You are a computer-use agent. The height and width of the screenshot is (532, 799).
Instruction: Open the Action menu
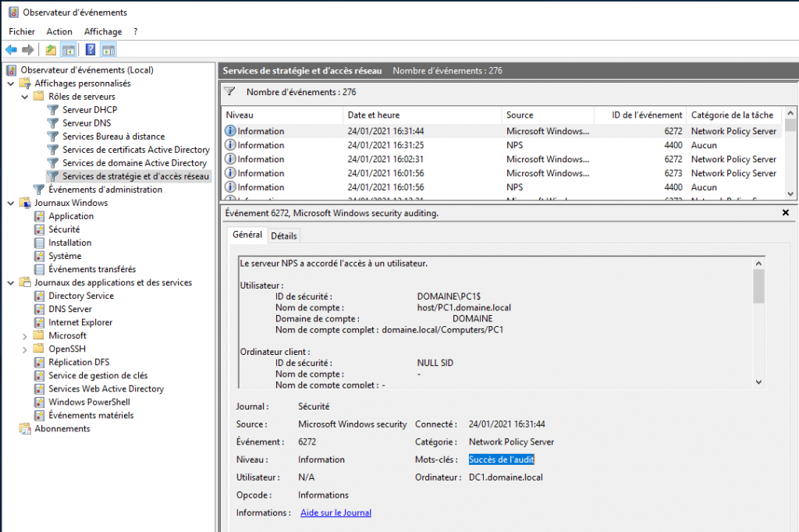coord(59,32)
